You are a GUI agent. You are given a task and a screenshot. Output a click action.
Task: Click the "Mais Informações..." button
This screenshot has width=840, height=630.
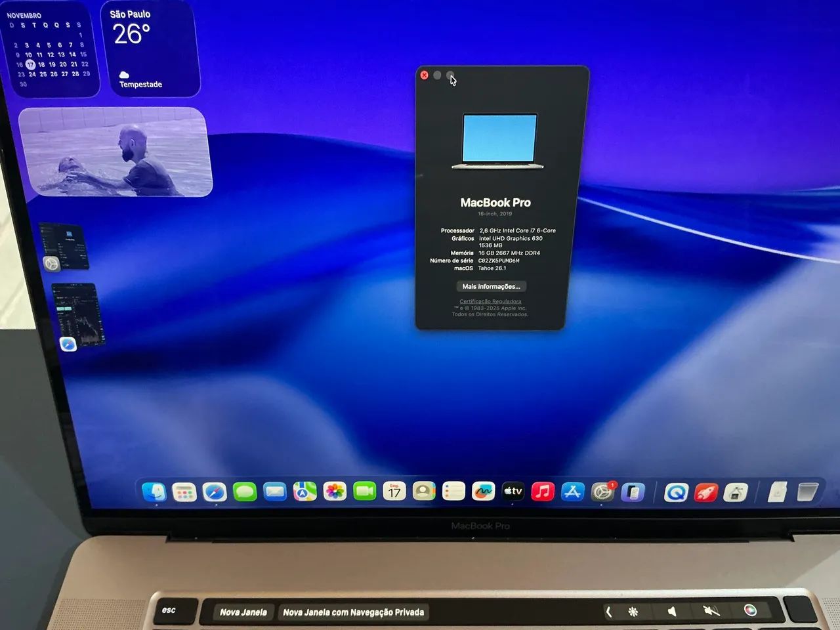tap(491, 286)
